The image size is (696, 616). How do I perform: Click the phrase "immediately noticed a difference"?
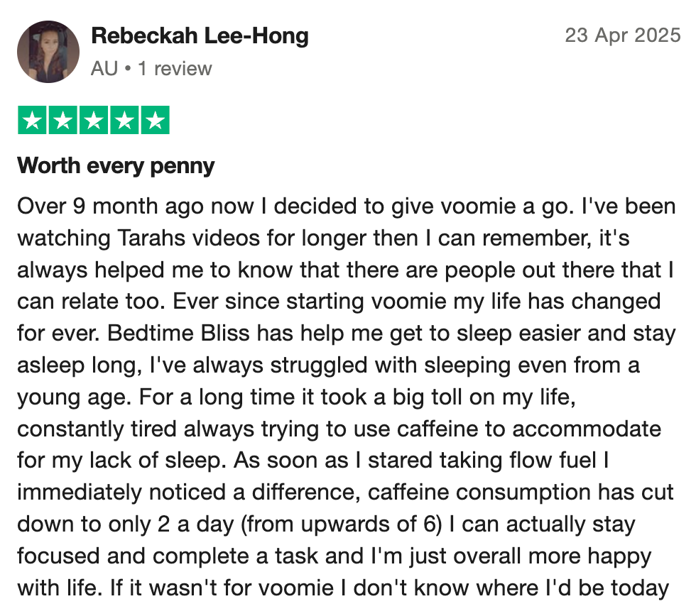[187, 492]
